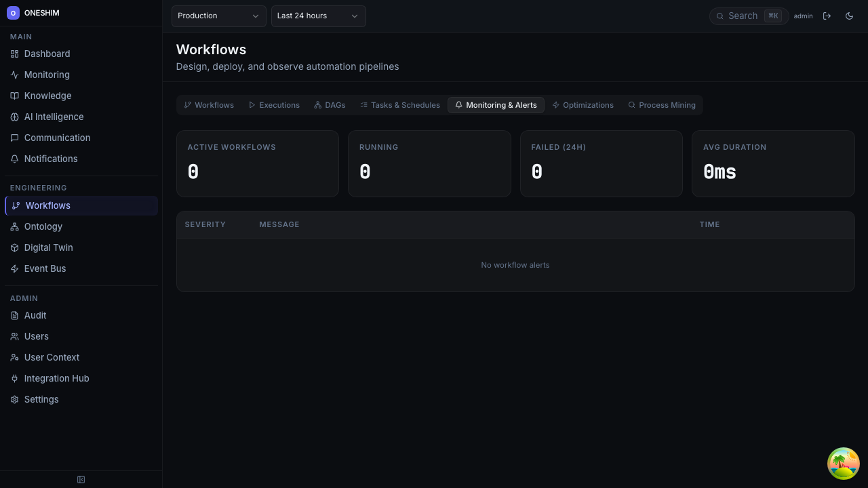The image size is (868, 488).
Task: Click the sign-out icon in the top bar
Action: pyautogui.click(x=827, y=16)
